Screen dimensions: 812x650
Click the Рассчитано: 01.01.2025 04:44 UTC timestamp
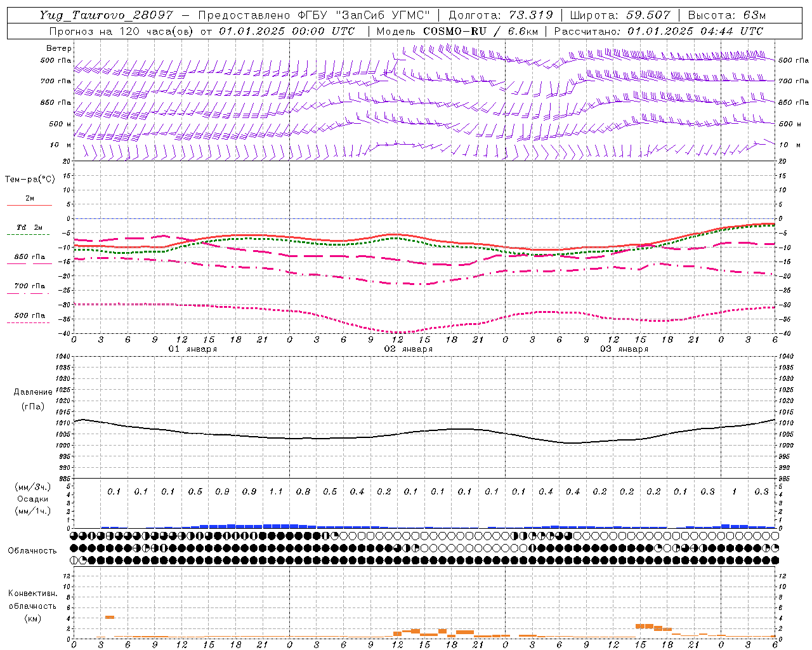[658, 31]
